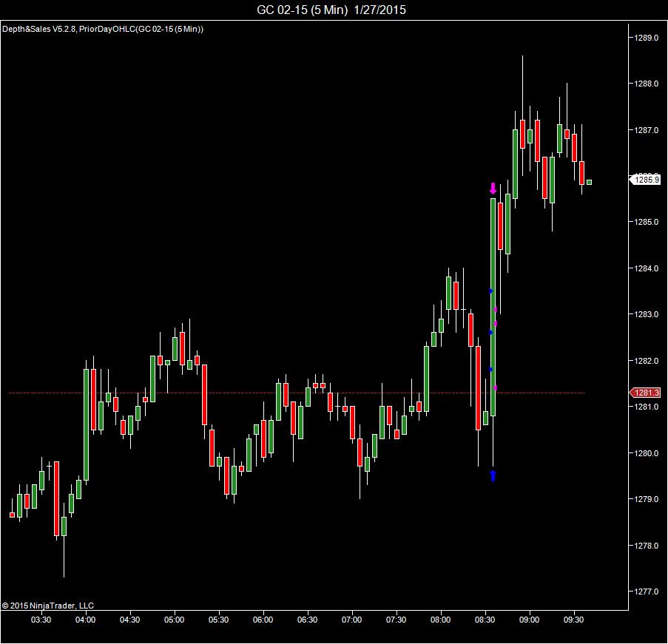Click the 09:30 time axis label
Viewport: 668px width, 644px height.
pos(573,620)
